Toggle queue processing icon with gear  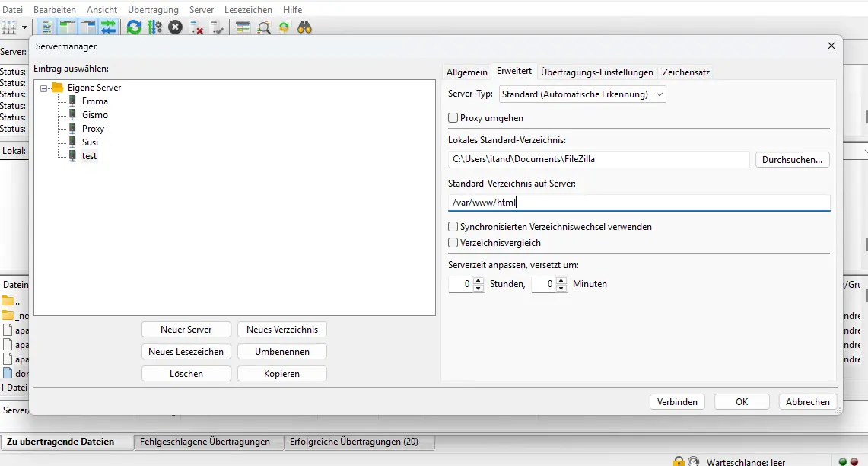(x=155, y=27)
